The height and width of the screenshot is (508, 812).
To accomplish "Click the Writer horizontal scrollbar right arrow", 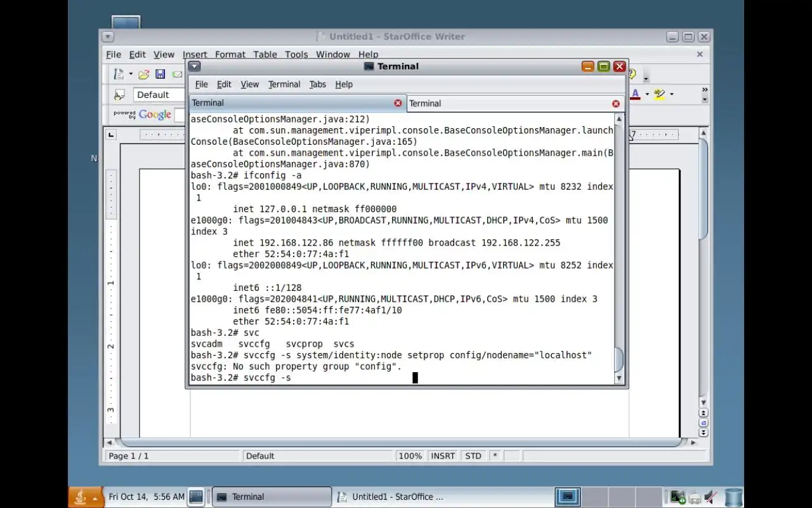I will [x=693, y=443].
